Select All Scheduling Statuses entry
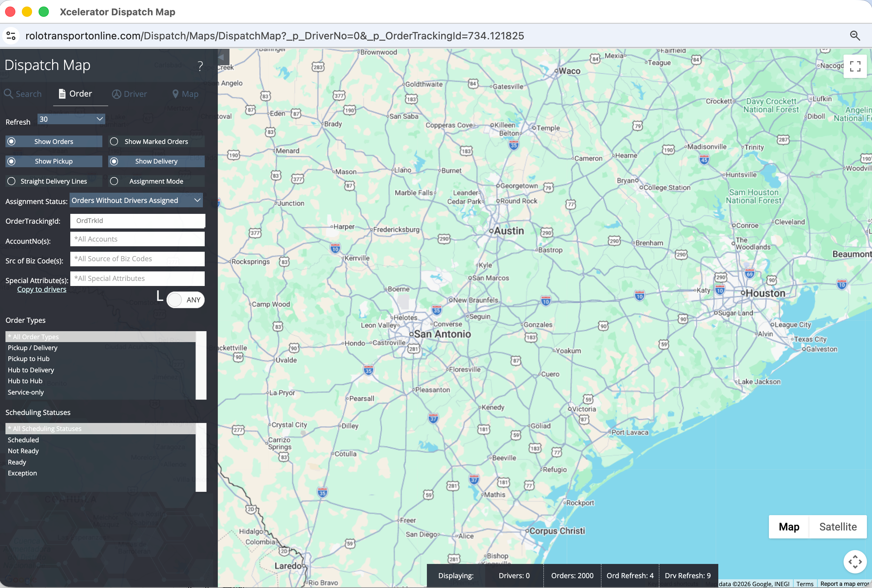 click(101, 428)
